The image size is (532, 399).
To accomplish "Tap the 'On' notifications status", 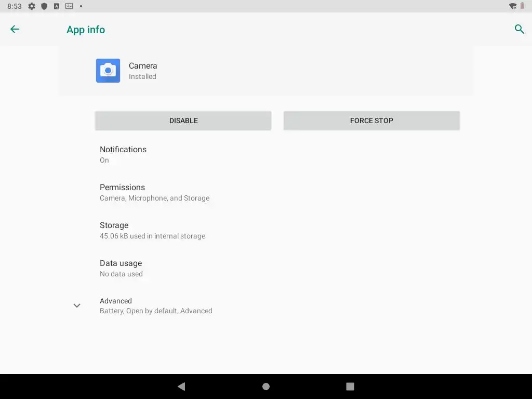I will click(x=104, y=160).
